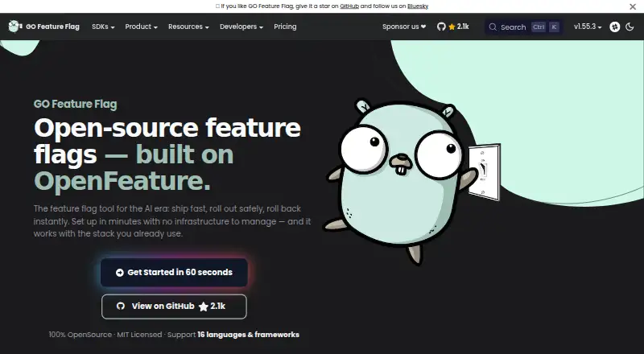Click the Ctrl key hint in search
Image resolution: width=644 pixels, height=354 pixels.
pos(539,27)
